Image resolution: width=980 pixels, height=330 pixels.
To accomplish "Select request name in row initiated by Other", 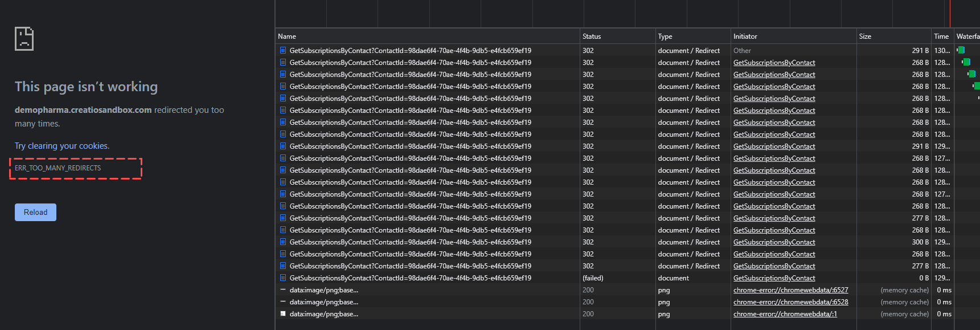I will pyautogui.click(x=410, y=51).
